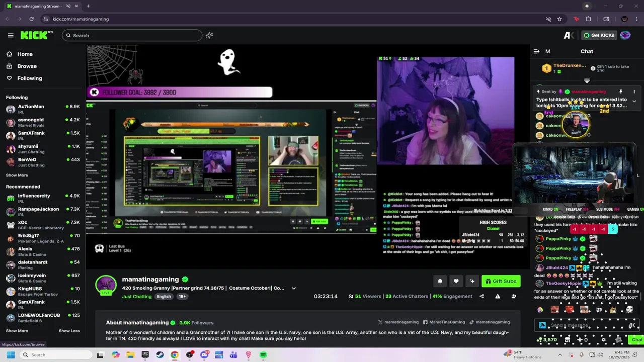The height and width of the screenshot is (362, 644).
Task: Open asmongold followed channel
Action: tap(43, 123)
